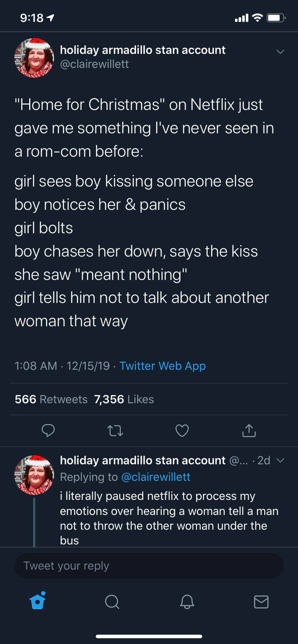Expand options for holiday armadillo stan account
298x644 pixels.
click(x=280, y=51)
